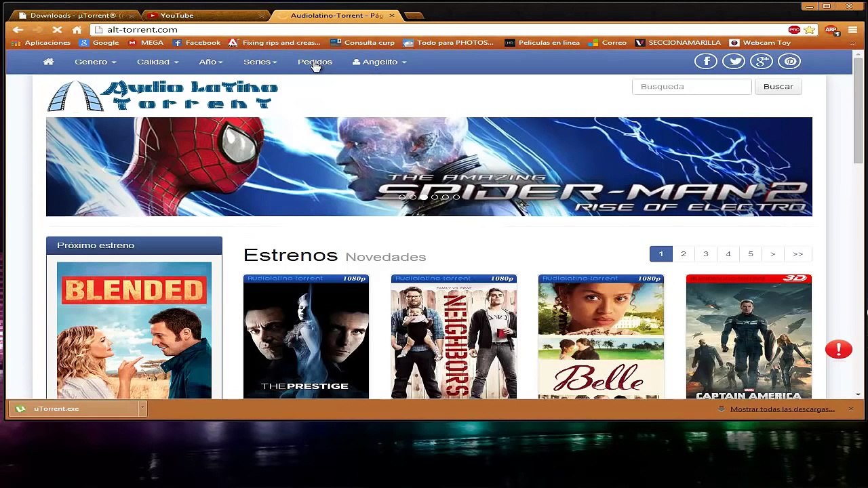Open the MEGA bookmark

click(146, 43)
